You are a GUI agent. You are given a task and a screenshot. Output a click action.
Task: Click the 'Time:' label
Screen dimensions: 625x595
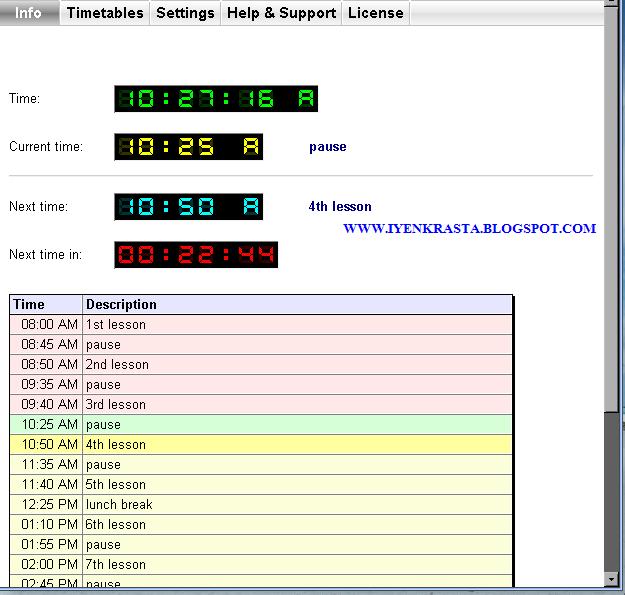click(24, 98)
